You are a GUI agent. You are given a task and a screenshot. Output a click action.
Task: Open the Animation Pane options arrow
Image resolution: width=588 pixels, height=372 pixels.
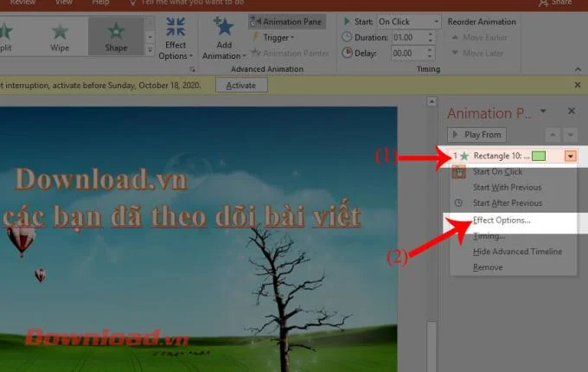[543, 111]
